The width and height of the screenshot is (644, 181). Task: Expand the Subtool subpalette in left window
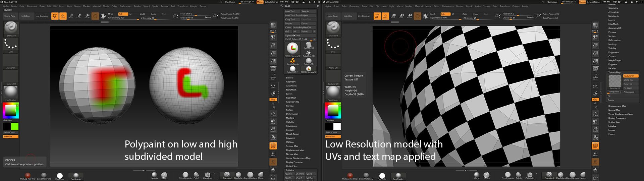point(290,78)
